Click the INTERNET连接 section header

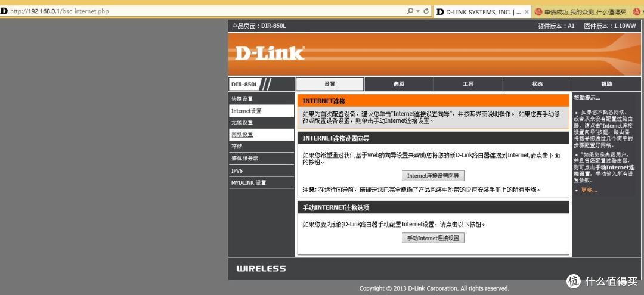[434, 101]
